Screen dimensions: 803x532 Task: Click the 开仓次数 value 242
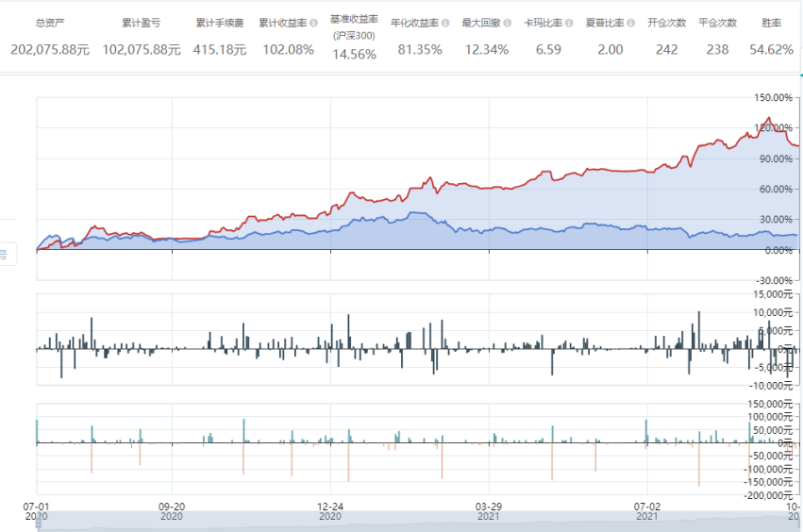[666, 50]
